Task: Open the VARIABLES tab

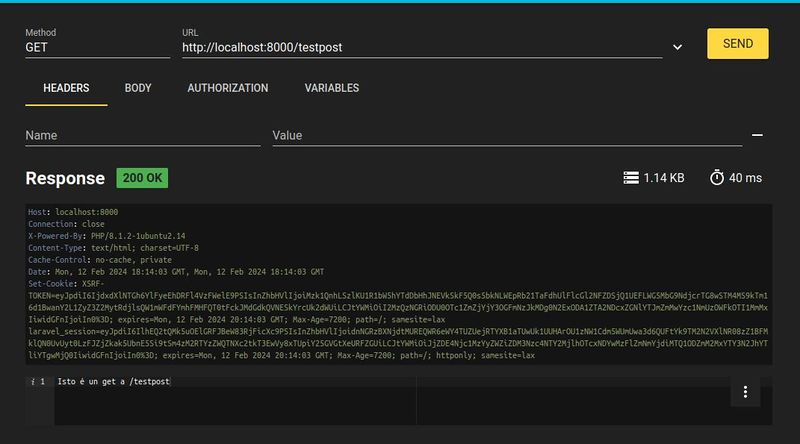Action: [332, 88]
